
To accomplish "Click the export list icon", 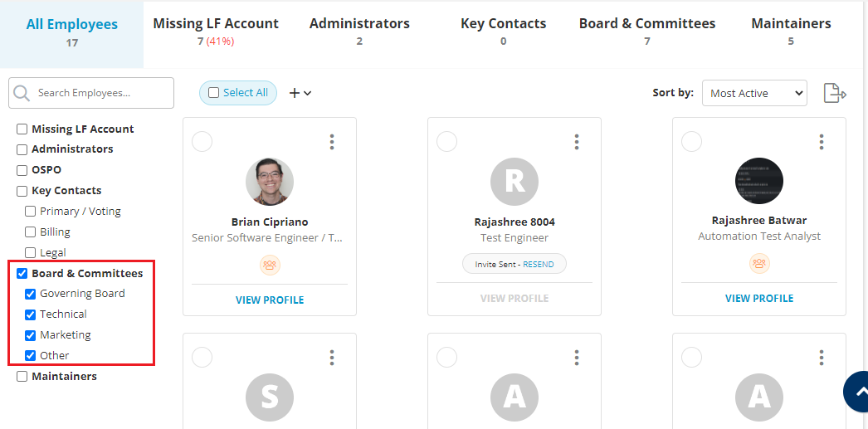I will (x=834, y=93).
